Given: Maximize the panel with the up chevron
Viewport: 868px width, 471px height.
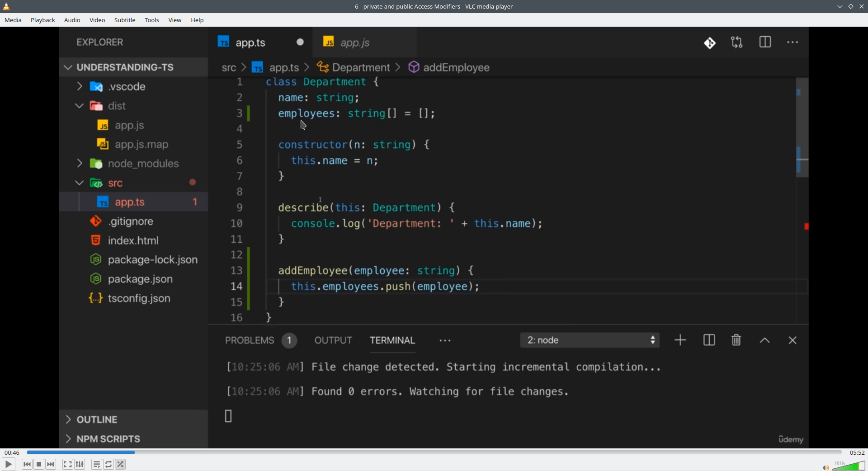Looking at the screenshot, I should [764, 341].
